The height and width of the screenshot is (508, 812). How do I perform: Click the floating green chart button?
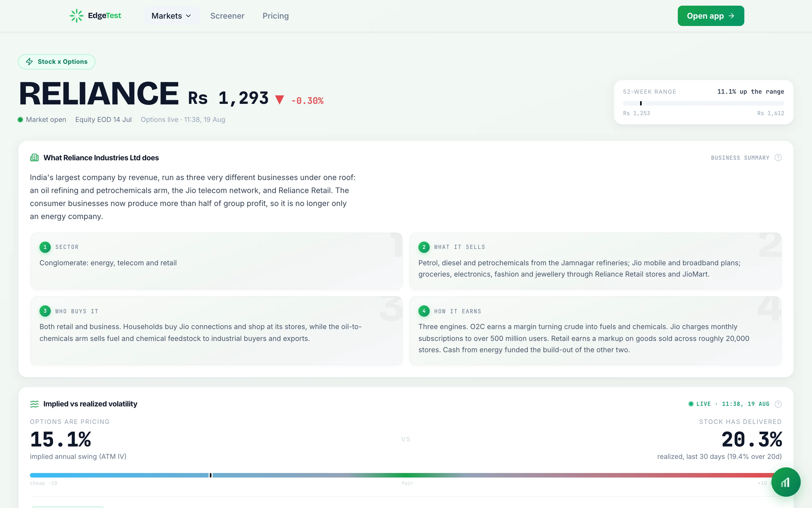[x=786, y=482]
